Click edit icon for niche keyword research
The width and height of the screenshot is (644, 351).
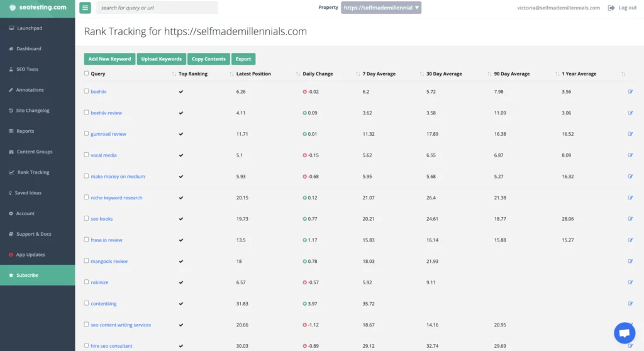(x=630, y=198)
